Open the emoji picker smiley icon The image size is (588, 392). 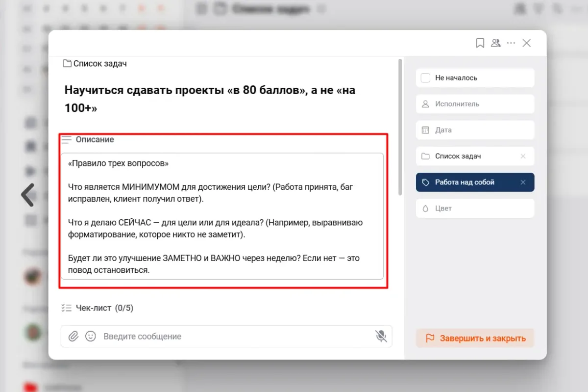point(90,336)
